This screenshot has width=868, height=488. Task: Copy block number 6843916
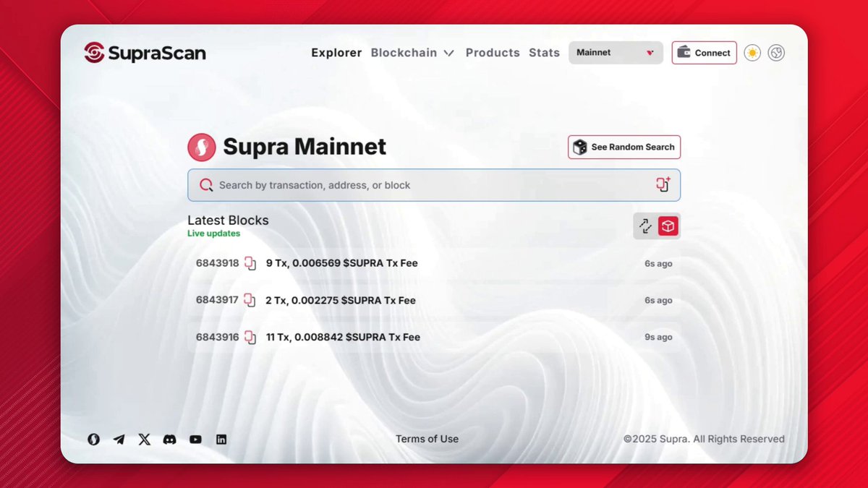pos(250,337)
